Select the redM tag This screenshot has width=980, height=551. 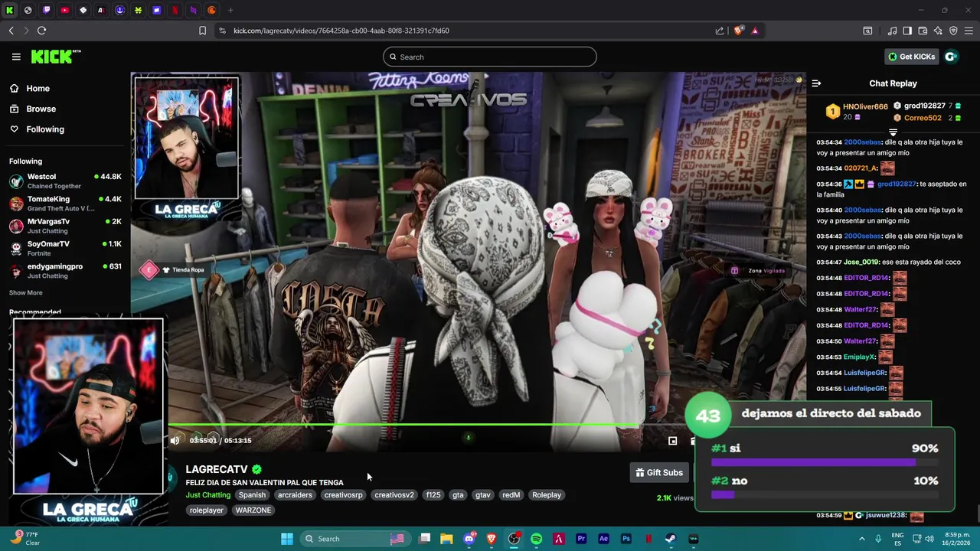pyautogui.click(x=511, y=495)
